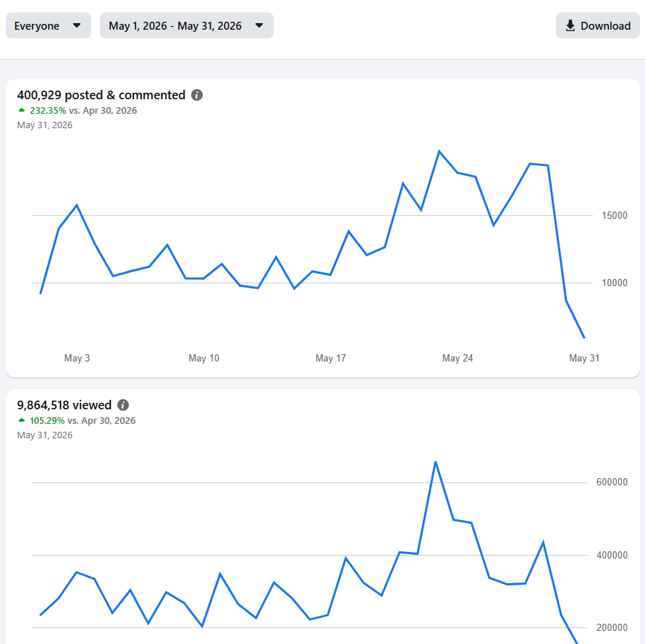The image size is (645, 644).
Task: Click the May 17 axis label
Action: 331,359
